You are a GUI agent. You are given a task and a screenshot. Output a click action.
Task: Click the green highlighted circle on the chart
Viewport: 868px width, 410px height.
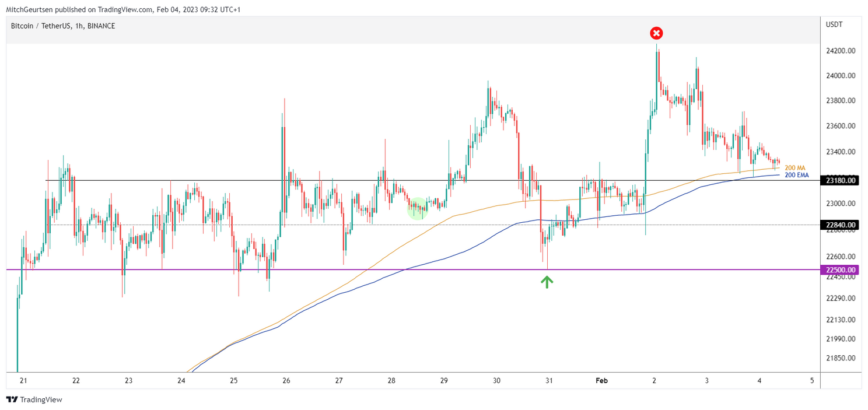[x=418, y=209]
